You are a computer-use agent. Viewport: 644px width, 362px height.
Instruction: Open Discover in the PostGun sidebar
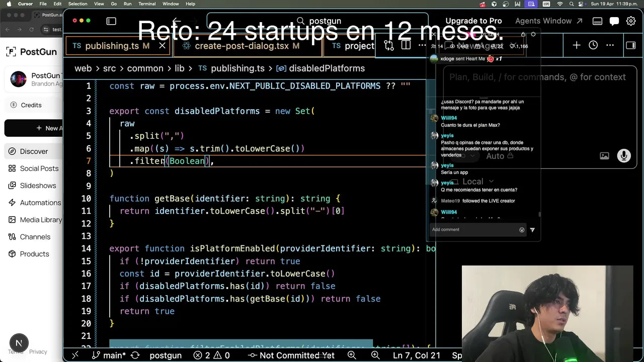[x=34, y=151]
